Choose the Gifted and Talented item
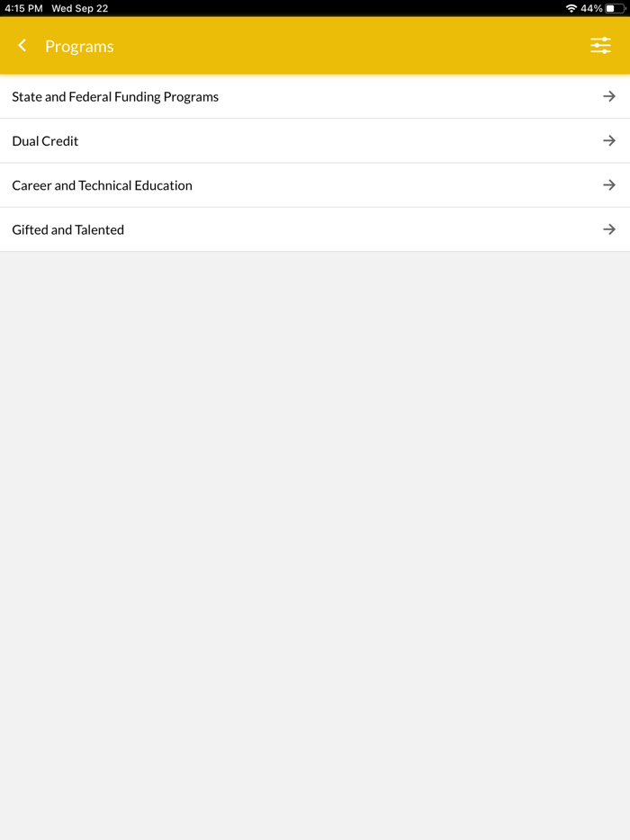 [67, 230]
